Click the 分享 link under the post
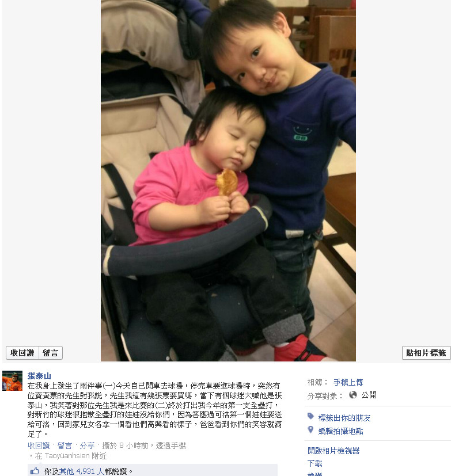 tap(87, 445)
